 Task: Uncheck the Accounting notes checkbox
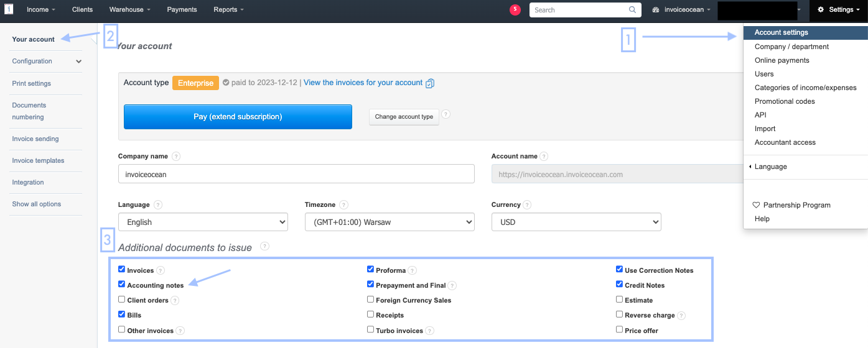(x=122, y=284)
